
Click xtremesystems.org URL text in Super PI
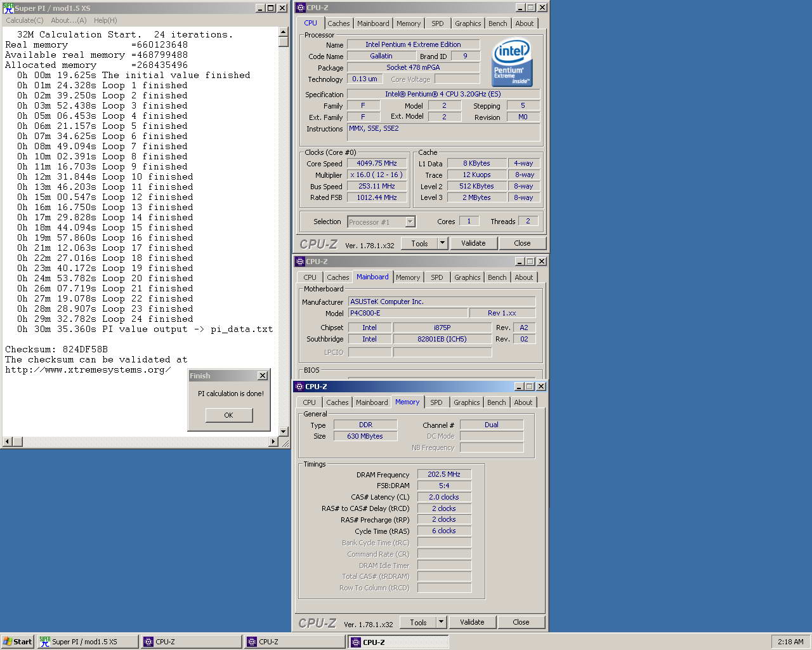pyautogui.click(x=88, y=369)
